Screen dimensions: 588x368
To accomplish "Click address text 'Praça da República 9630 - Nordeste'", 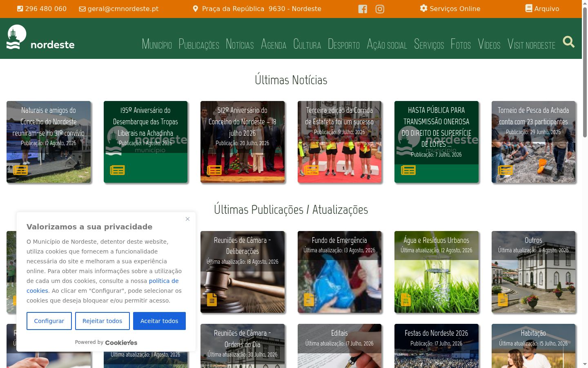I will click(x=262, y=9).
